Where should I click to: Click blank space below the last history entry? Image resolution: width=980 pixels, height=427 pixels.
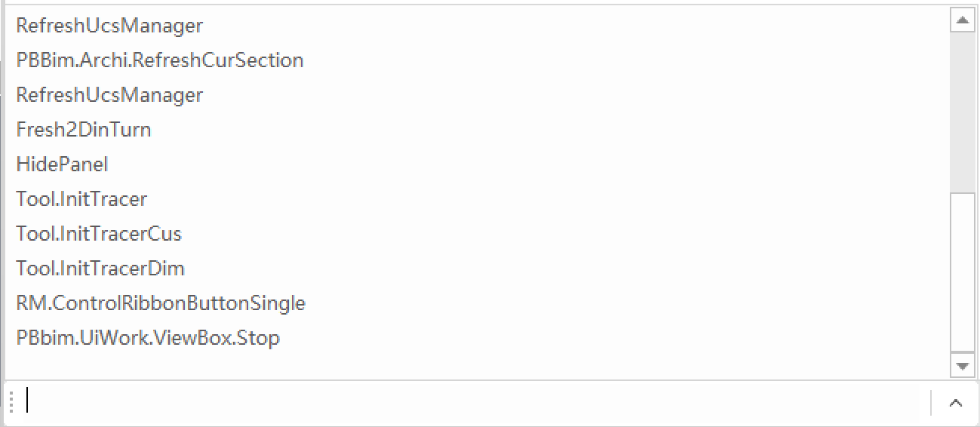[453, 364]
